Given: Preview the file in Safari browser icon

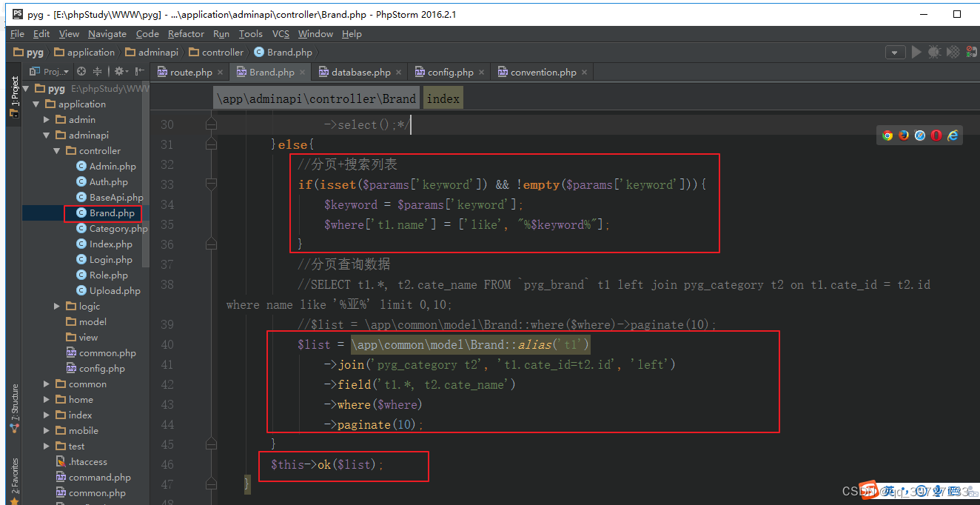Looking at the screenshot, I should [920, 135].
